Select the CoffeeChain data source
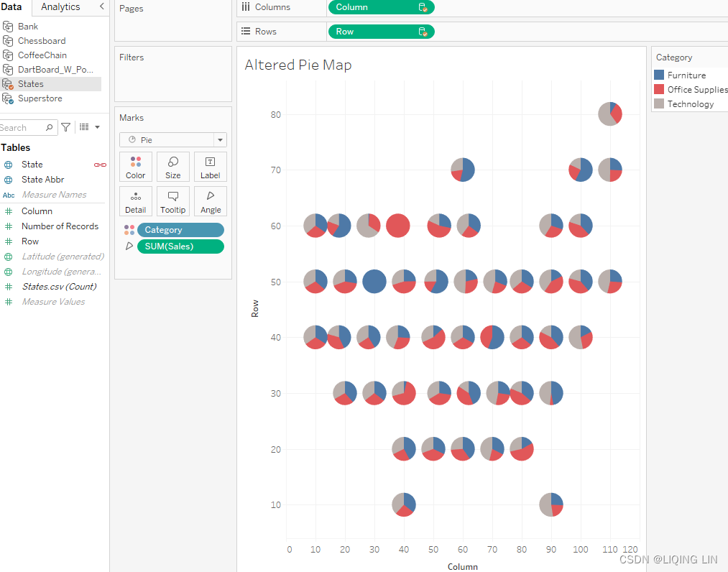728x572 pixels. (42, 55)
